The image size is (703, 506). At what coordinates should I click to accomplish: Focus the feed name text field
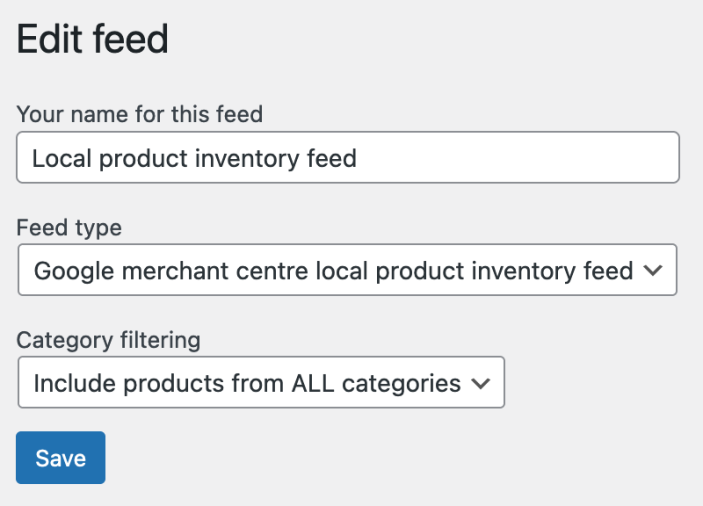point(347,158)
